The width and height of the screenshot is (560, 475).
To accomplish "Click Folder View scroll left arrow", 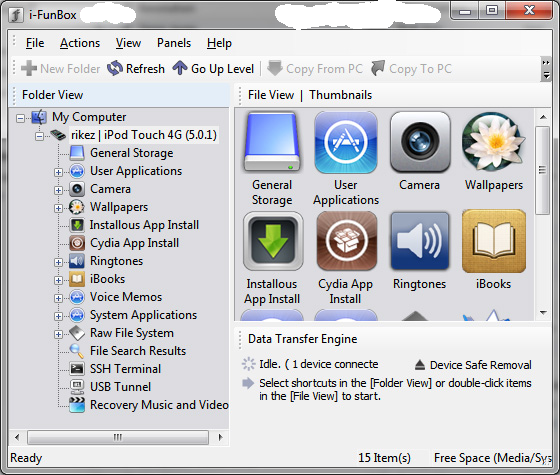I will click(17, 437).
